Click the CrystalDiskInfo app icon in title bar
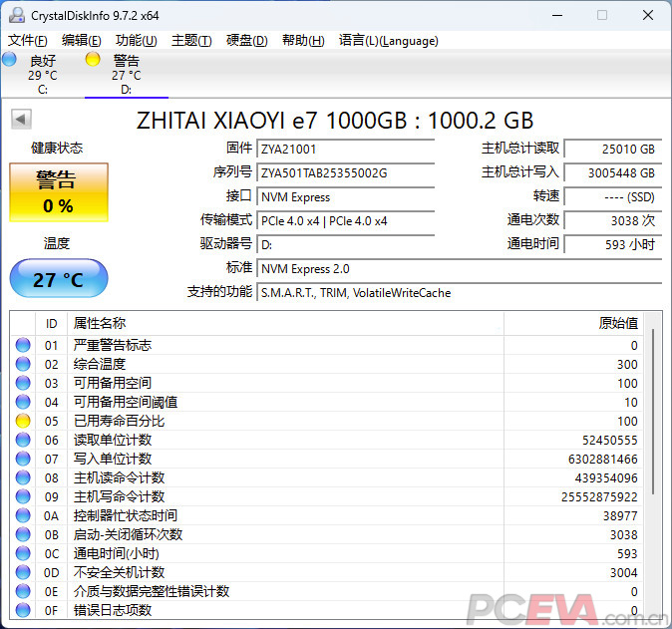 click(15, 15)
